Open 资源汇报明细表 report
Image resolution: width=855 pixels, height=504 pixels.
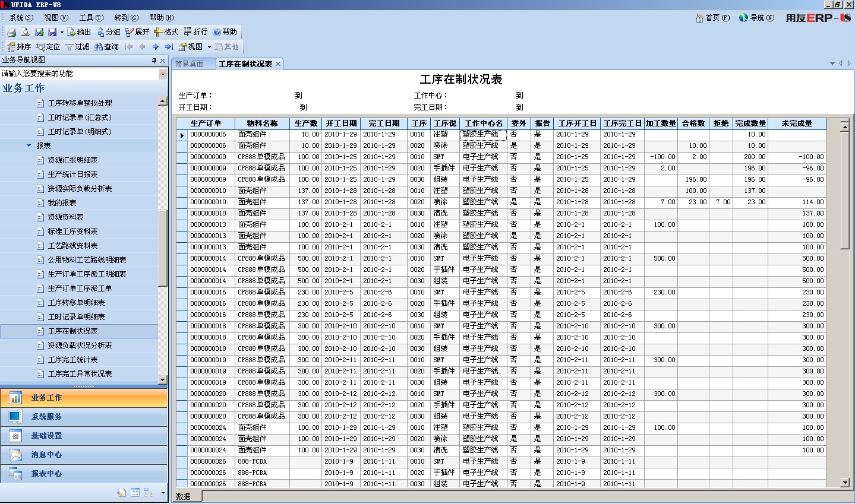point(72,160)
